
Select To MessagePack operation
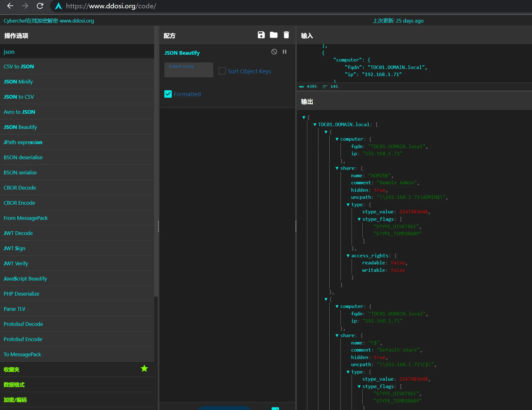click(77, 354)
